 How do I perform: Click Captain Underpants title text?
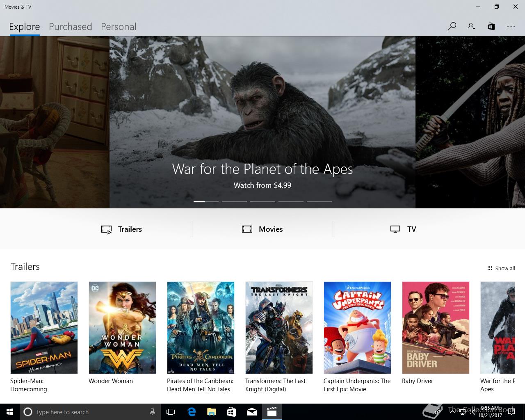click(x=357, y=385)
